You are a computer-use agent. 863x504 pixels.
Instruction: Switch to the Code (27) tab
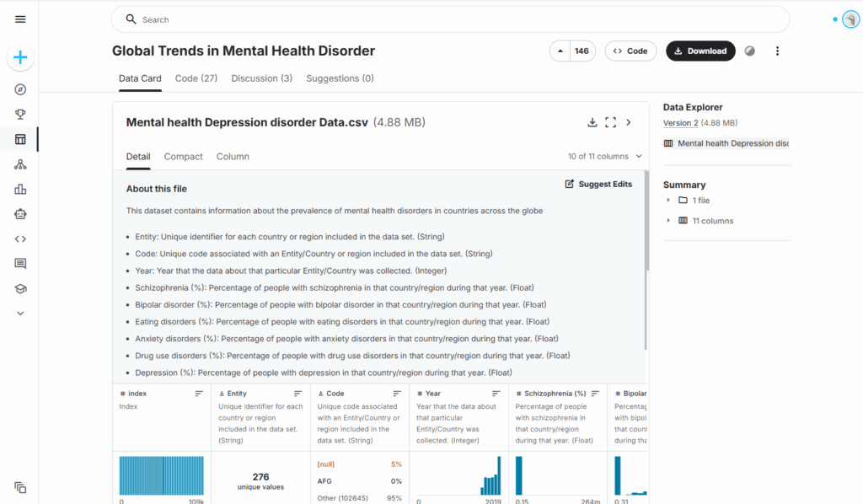[x=196, y=78]
